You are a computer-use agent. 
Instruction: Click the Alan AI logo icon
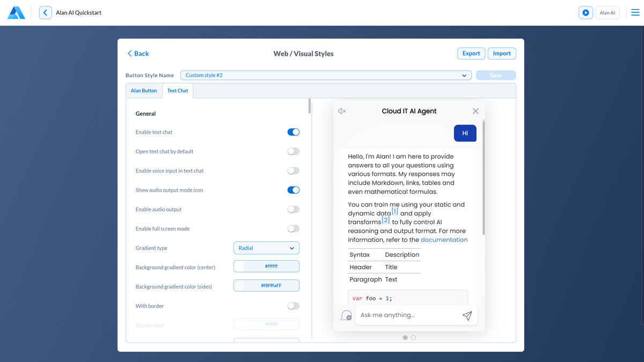(16, 13)
